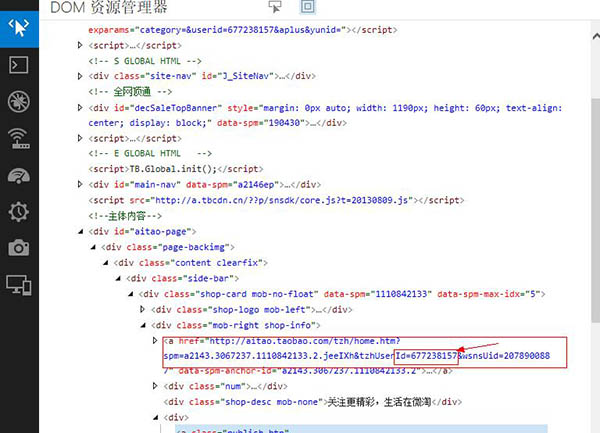Collapse the shop-card mob-no-float div

click(x=130, y=294)
